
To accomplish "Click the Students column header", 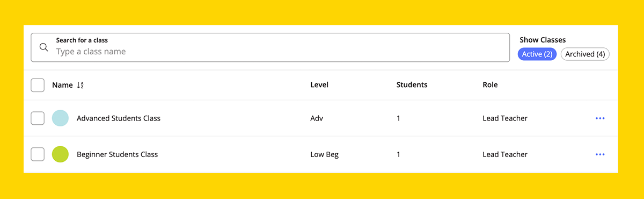I will pyautogui.click(x=412, y=85).
